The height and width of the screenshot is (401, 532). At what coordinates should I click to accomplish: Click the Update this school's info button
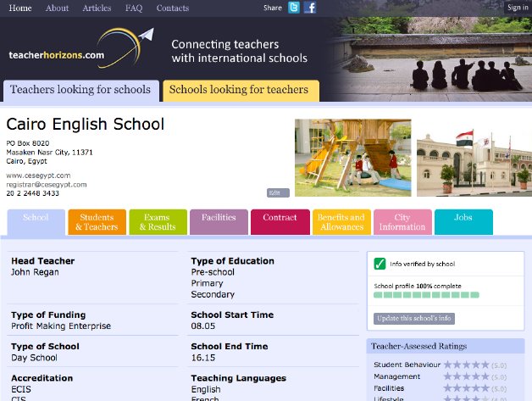pyautogui.click(x=414, y=319)
